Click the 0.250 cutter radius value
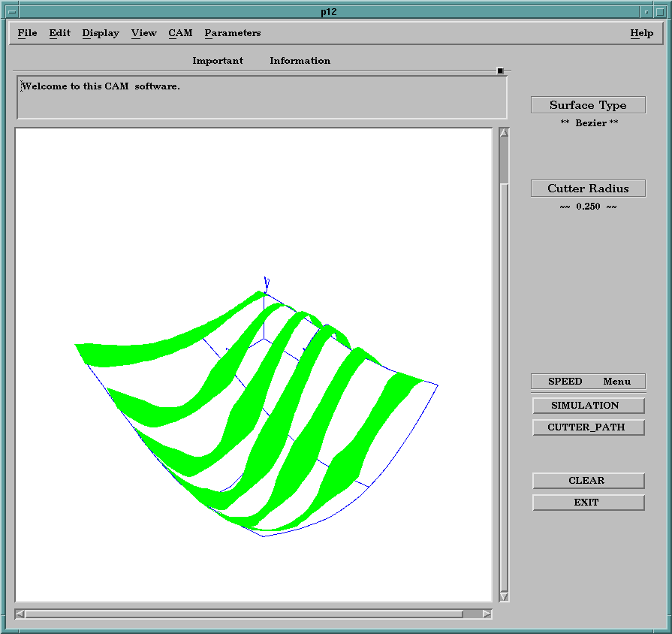This screenshot has width=672, height=634. tap(588, 207)
